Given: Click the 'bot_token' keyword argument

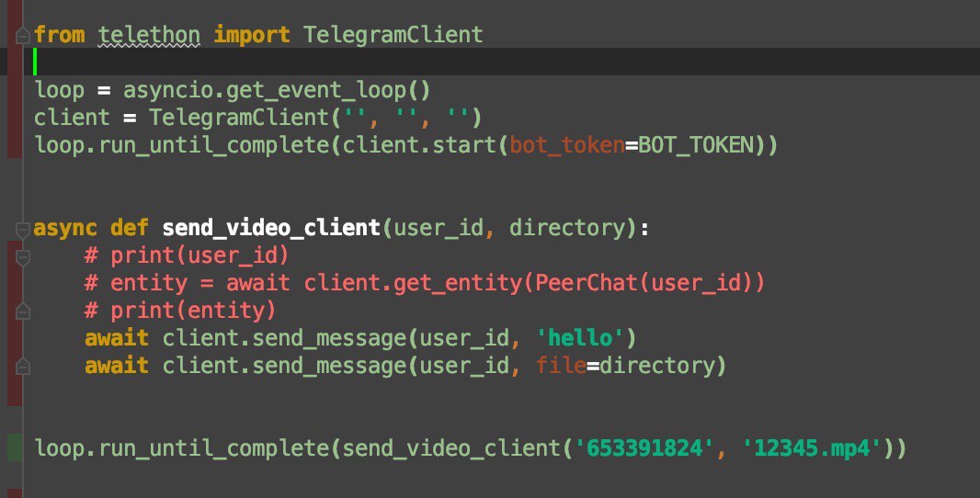Looking at the screenshot, I should (x=567, y=145).
